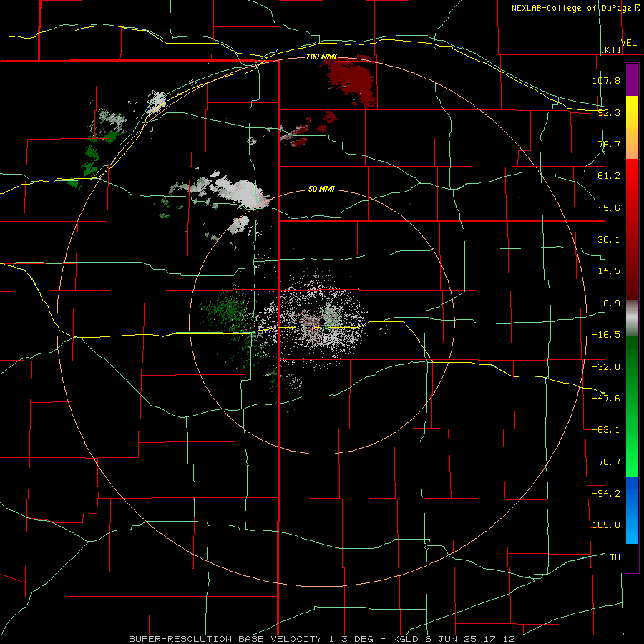644x644 pixels.
Task: Click the large dark red outbound velocity echo
Action: (353, 81)
